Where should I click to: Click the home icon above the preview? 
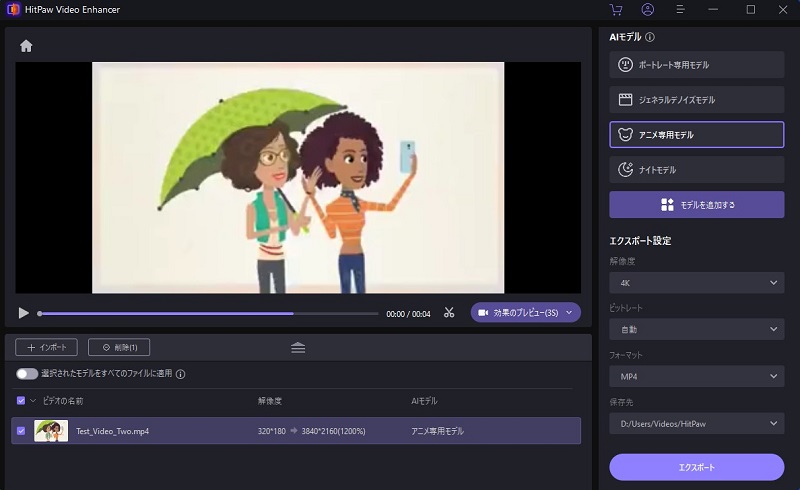pos(26,46)
